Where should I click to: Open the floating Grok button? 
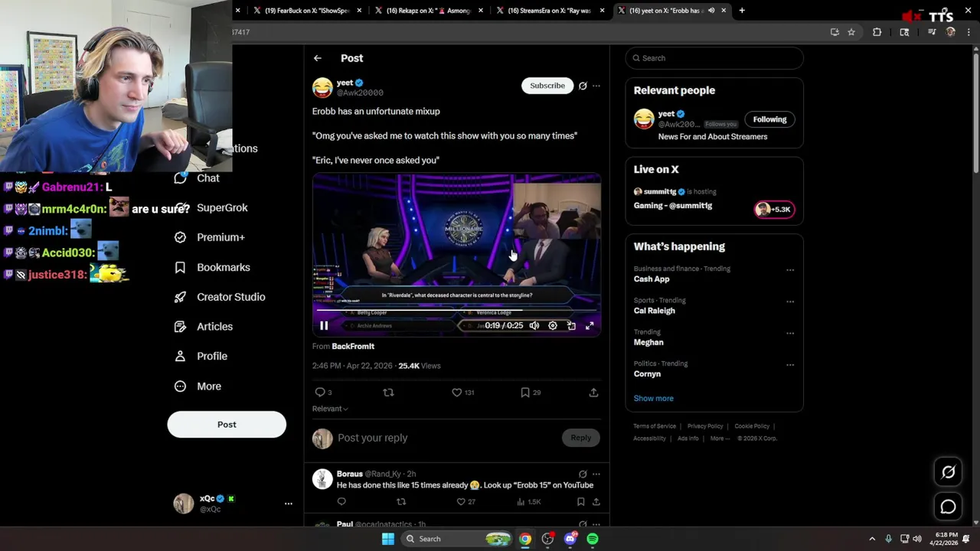click(948, 472)
